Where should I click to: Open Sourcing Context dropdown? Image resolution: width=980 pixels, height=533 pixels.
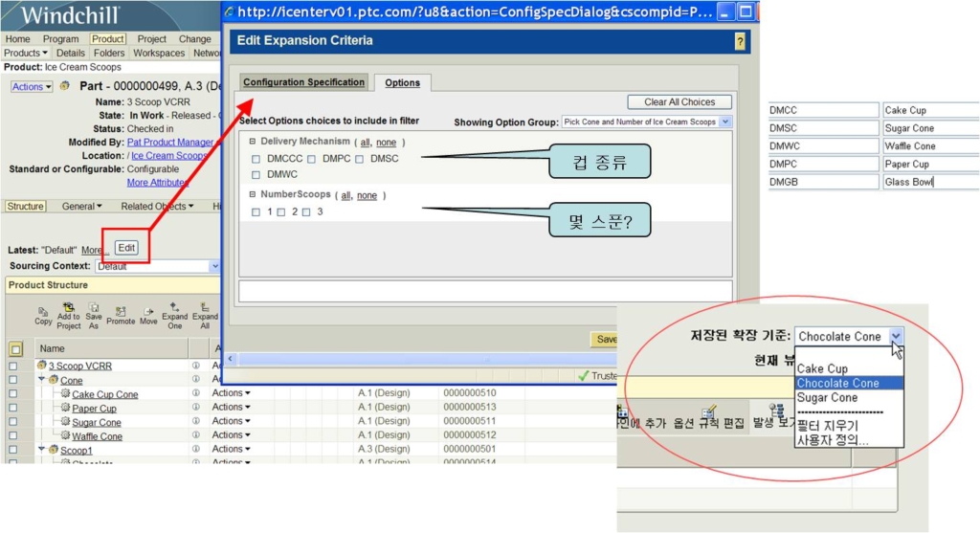[214, 266]
